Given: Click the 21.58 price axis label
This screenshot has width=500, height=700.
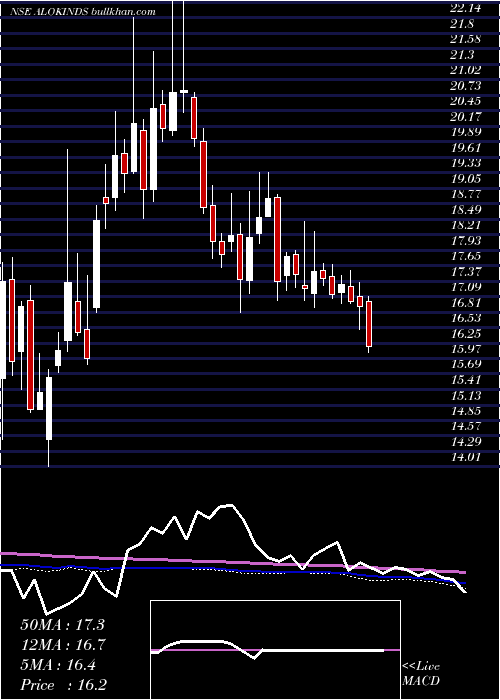Looking at the screenshot, I should [x=466, y=39].
